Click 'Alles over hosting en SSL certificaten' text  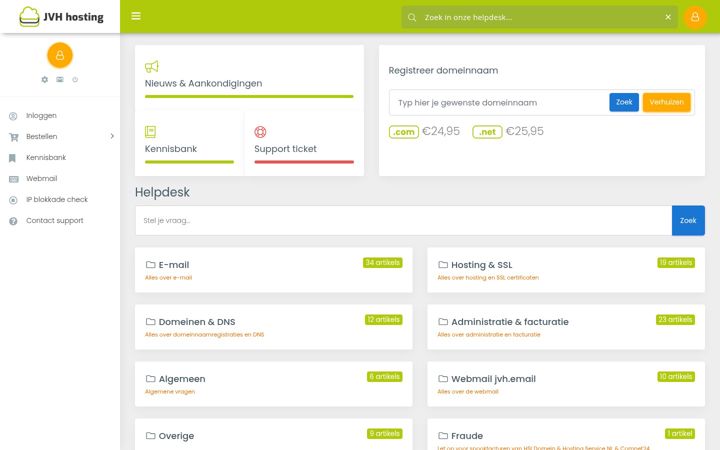488,278
